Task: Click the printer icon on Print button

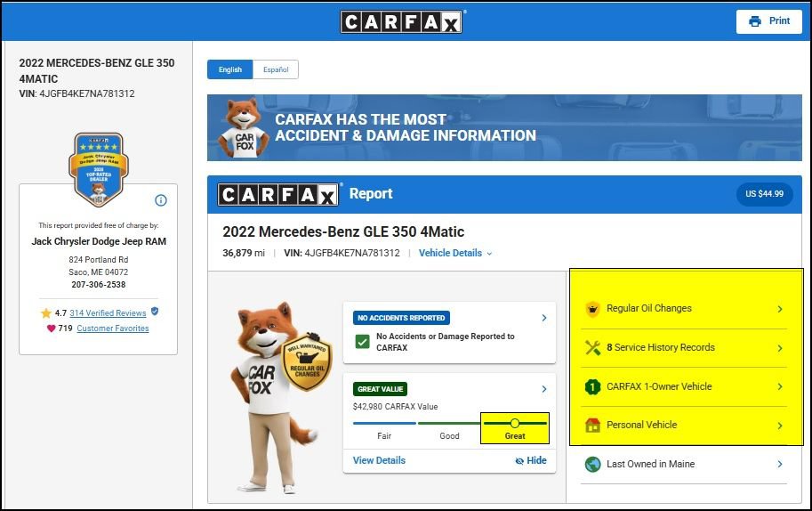Action: tap(754, 21)
